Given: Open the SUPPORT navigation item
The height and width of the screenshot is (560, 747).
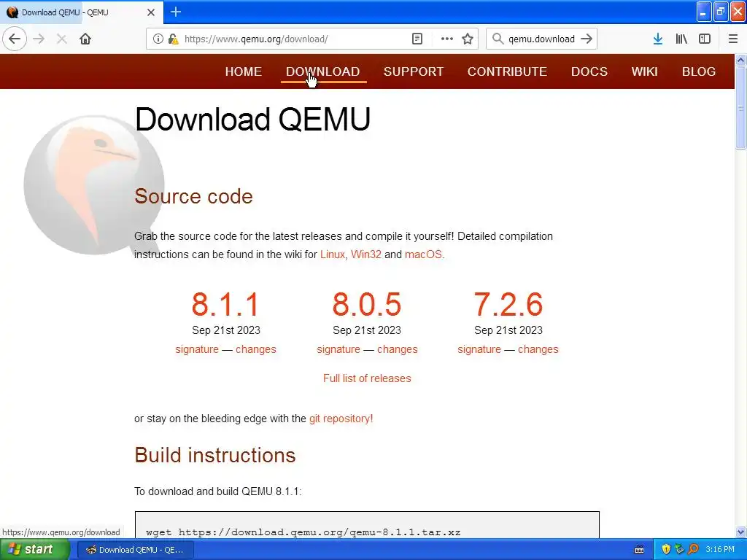Looking at the screenshot, I should (414, 71).
